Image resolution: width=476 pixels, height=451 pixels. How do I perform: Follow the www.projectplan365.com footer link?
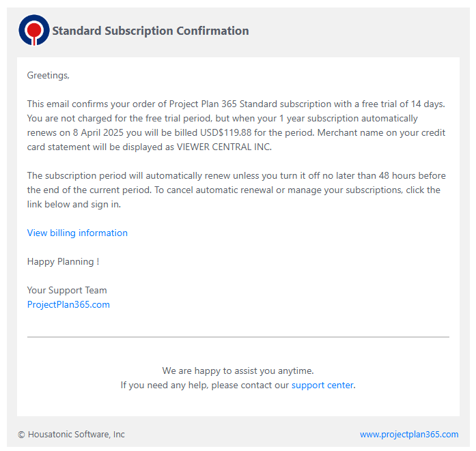(409, 434)
